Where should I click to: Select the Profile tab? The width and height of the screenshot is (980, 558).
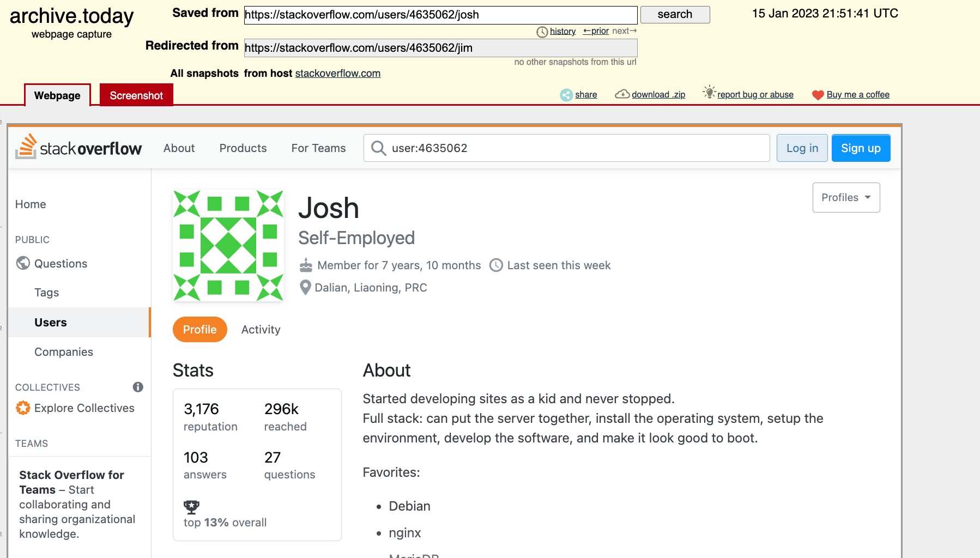click(200, 330)
